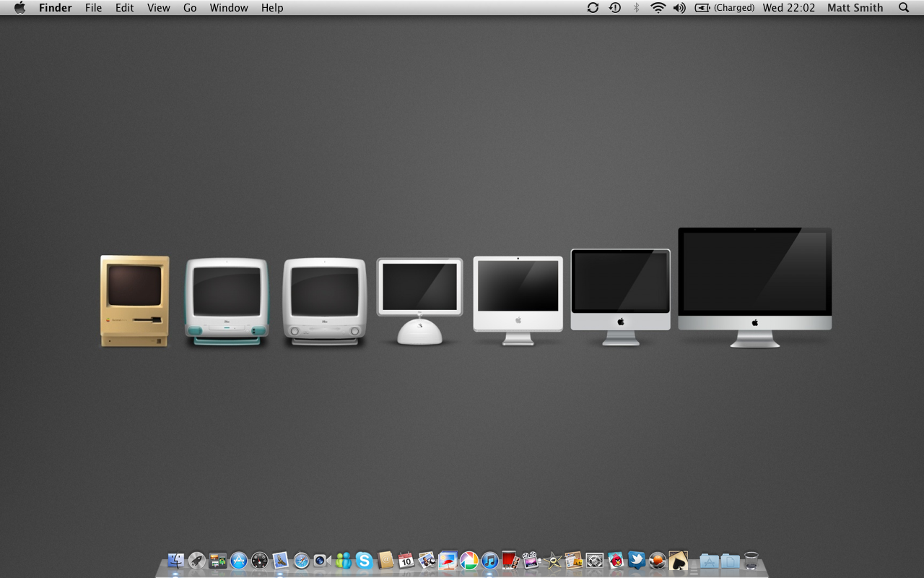Open the Trash in the Dock
This screenshot has height=578, width=924.
click(x=751, y=560)
